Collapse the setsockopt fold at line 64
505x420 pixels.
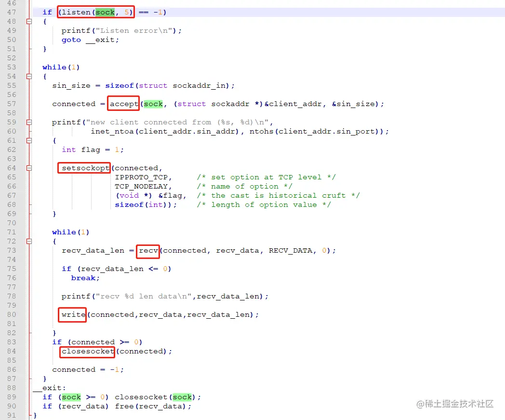[29, 168]
